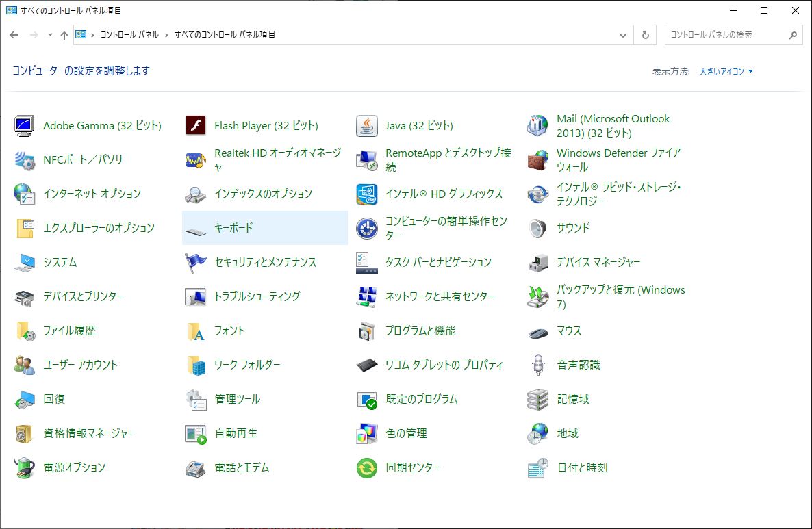Click the 管理ツール icon

point(196,399)
